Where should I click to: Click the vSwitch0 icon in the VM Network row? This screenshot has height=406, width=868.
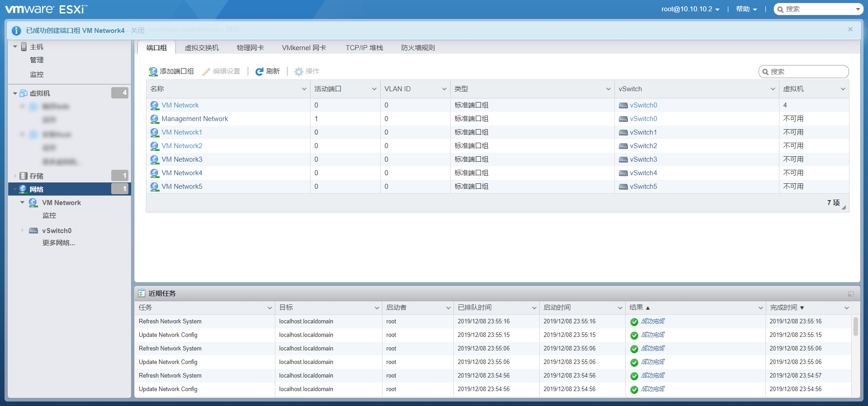pos(623,106)
